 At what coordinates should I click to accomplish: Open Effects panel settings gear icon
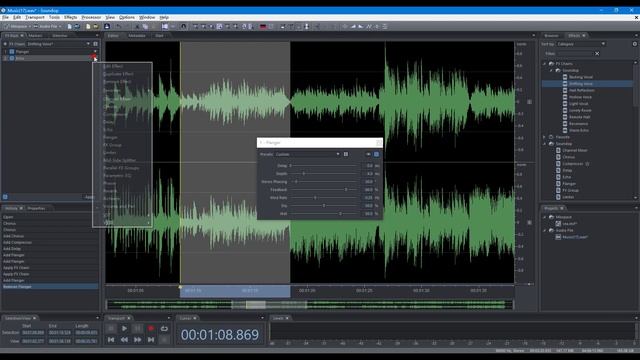[x=635, y=44]
